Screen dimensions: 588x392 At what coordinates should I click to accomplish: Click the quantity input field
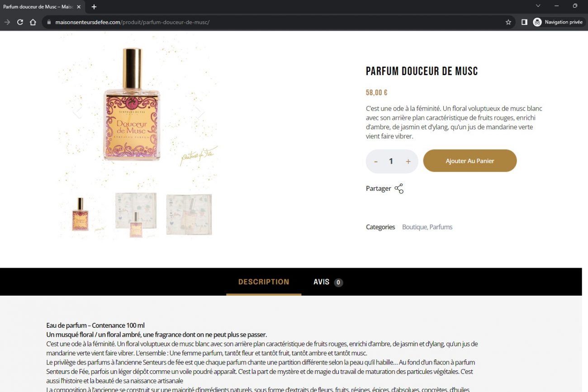pos(391,161)
